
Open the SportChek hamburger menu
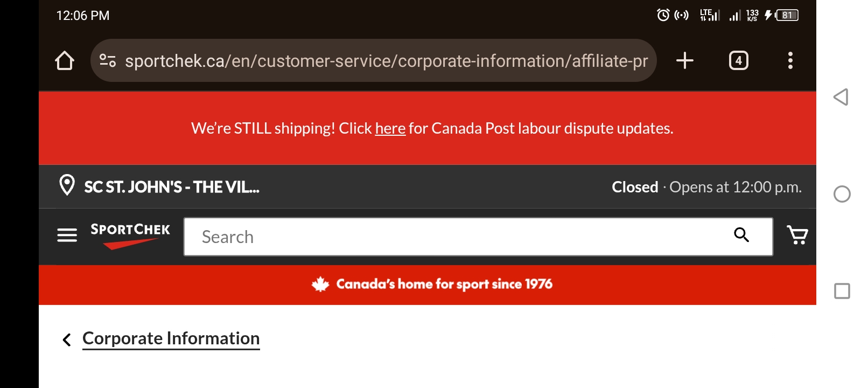point(67,235)
